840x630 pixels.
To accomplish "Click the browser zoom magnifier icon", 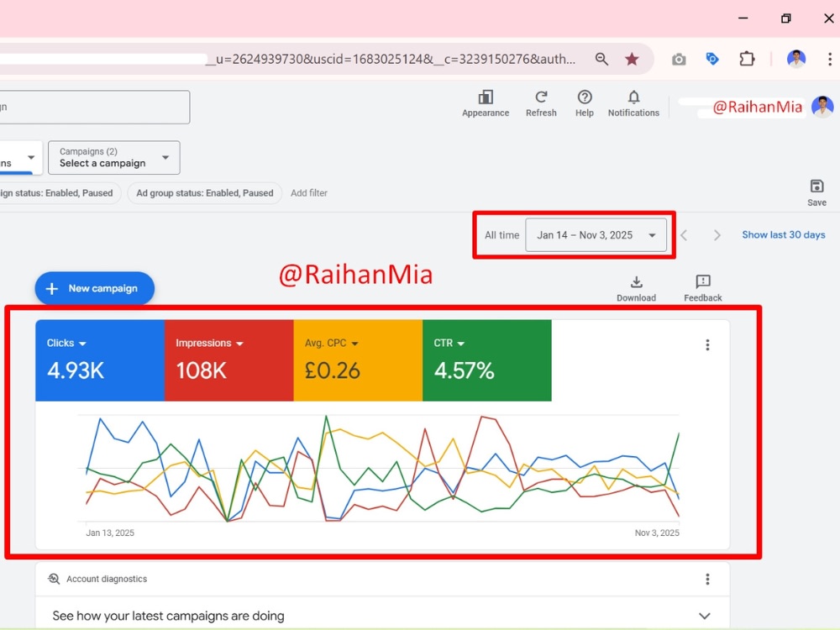I will pyautogui.click(x=601, y=59).
